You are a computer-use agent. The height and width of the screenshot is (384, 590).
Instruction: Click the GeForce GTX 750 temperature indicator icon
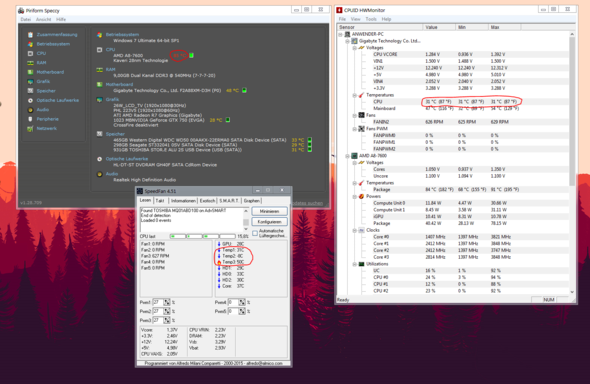pos(228,120)
